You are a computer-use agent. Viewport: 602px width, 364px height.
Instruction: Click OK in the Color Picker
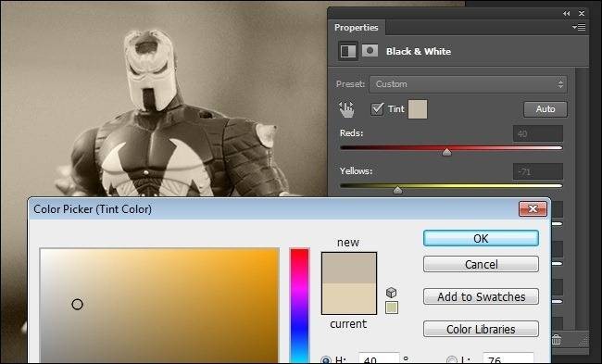481,238
